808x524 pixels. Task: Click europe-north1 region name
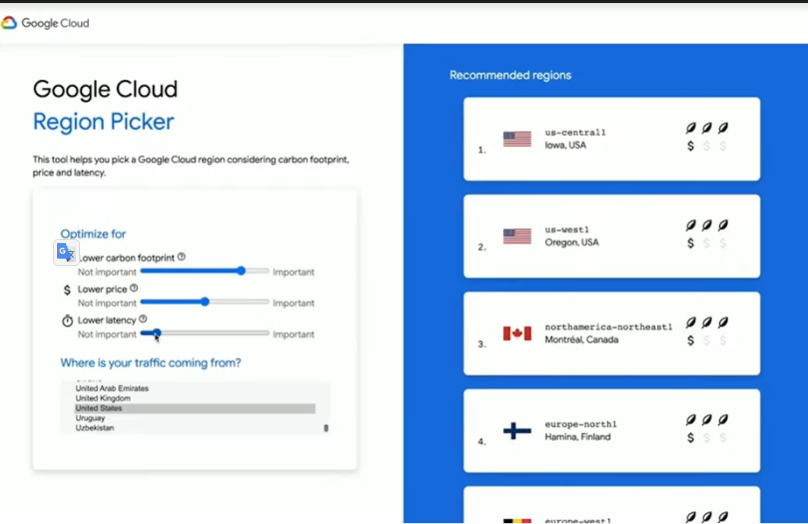point(581,425)
